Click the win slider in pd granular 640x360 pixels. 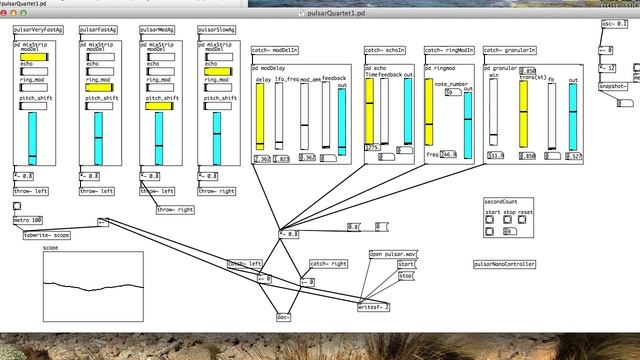pyautogui.click(x=493, y=112)
